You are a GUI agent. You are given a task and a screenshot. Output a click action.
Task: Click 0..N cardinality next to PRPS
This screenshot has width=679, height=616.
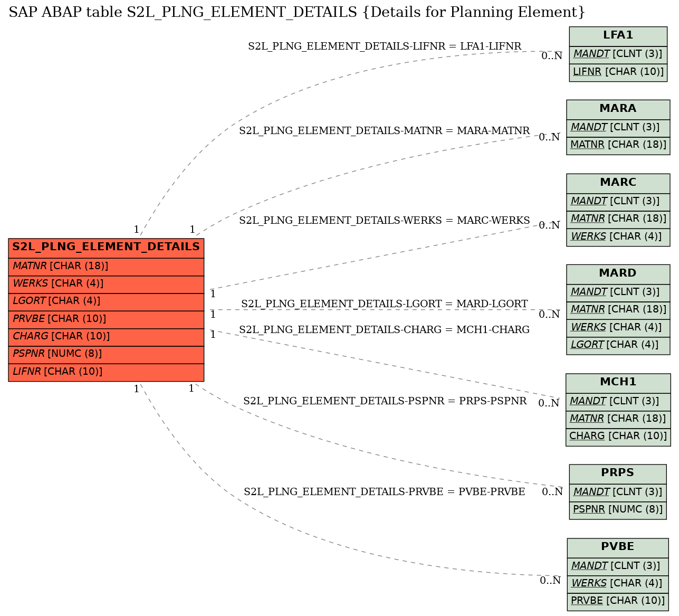click(x=552, y=492)
